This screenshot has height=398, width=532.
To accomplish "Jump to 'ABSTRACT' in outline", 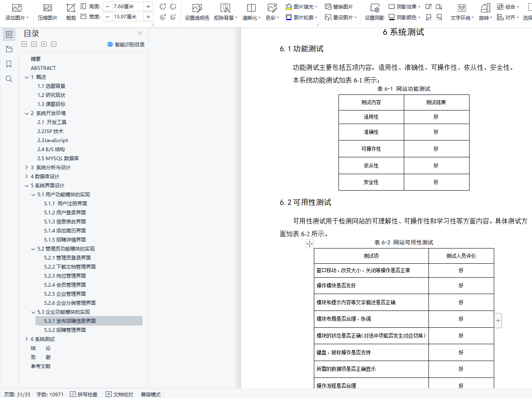I will point(43,68).
